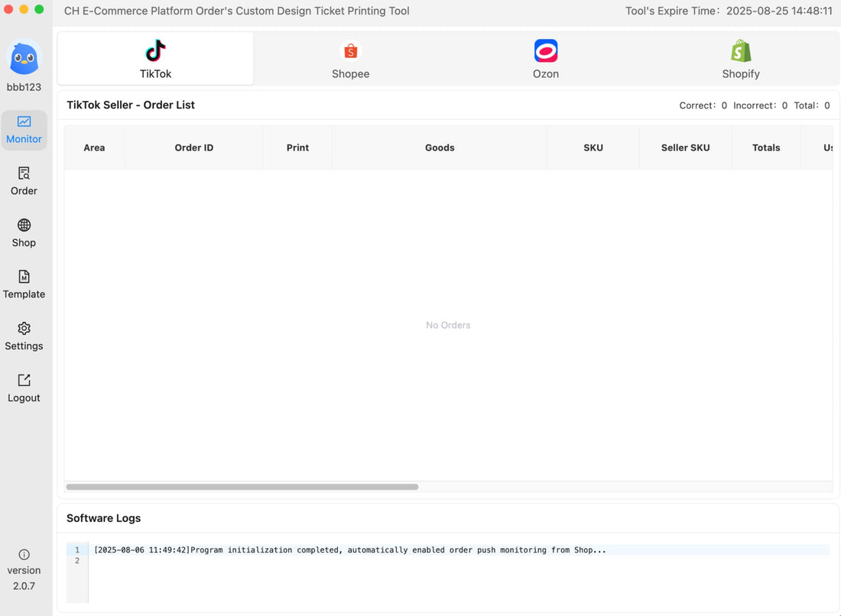Screen dimensions: 841x616
Task: Go to Shop globe icon
Action: [x=24, y=225]
